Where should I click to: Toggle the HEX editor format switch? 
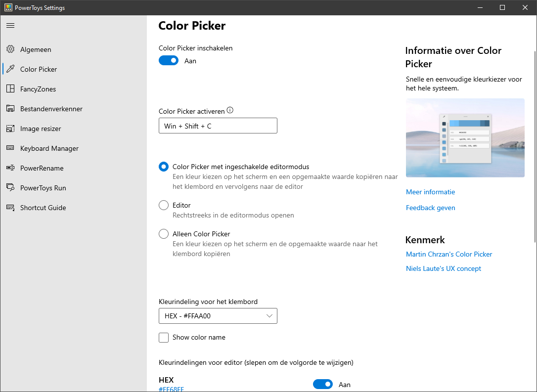tap(322, 384)
